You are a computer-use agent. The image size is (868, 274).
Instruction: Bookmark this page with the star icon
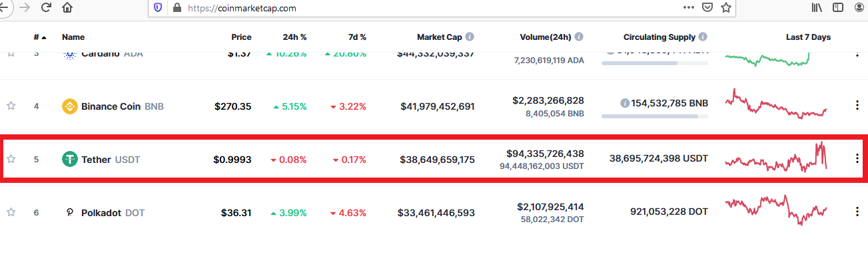[x=726, y=7]
